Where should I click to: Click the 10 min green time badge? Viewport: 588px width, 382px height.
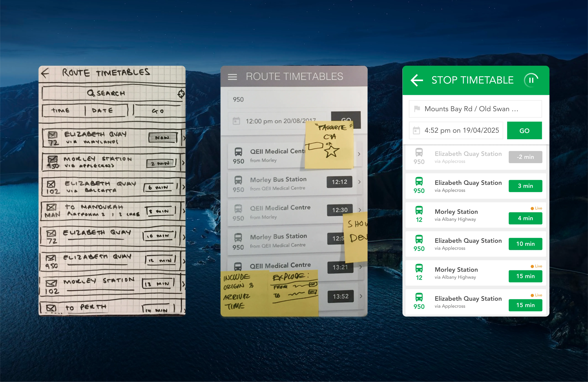click(525, 244)
